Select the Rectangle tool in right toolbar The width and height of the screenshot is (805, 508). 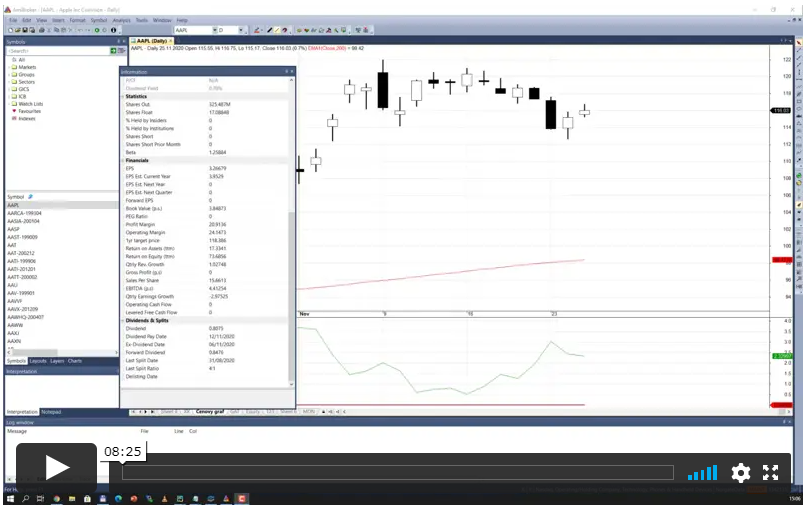pyautogui.click(x=799, y=102)
